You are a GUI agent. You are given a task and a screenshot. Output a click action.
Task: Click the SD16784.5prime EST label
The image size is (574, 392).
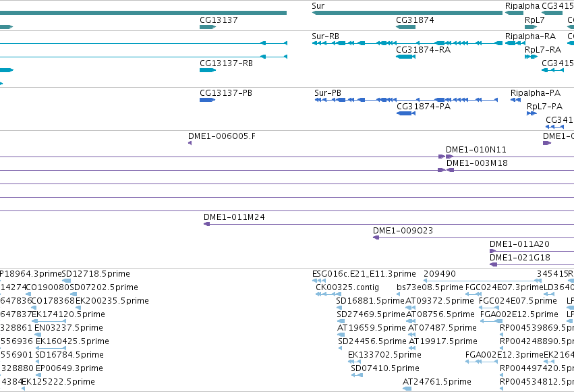[69, 355]
